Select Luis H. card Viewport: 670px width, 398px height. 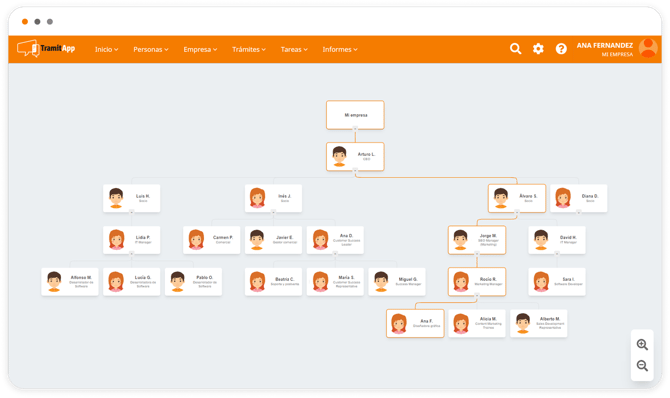pyautogui.click(x=132, y=198)
